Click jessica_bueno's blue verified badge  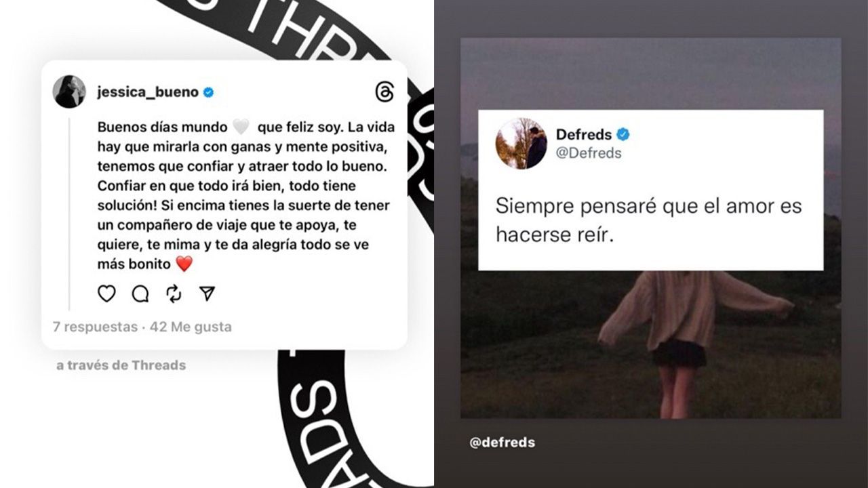click(209, 91)
